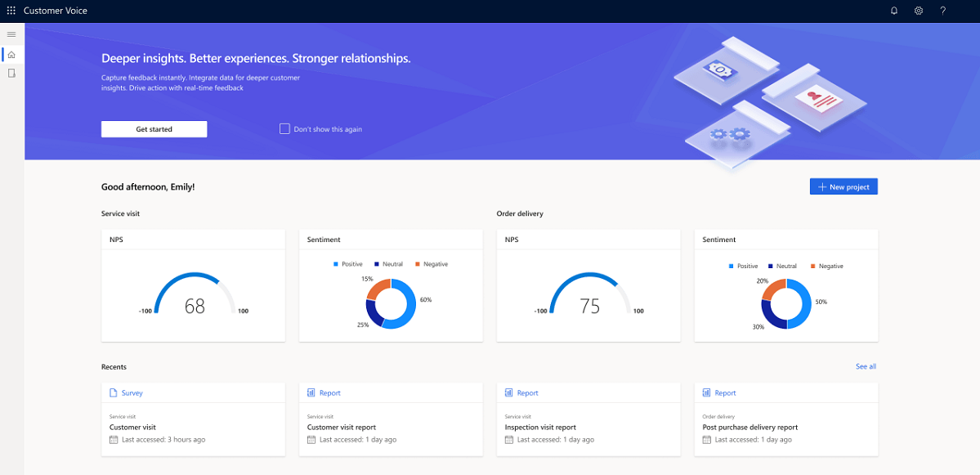Click the Customer Voice app title
This screenshot has width=980, height=475.
click(x=56, y=11)
